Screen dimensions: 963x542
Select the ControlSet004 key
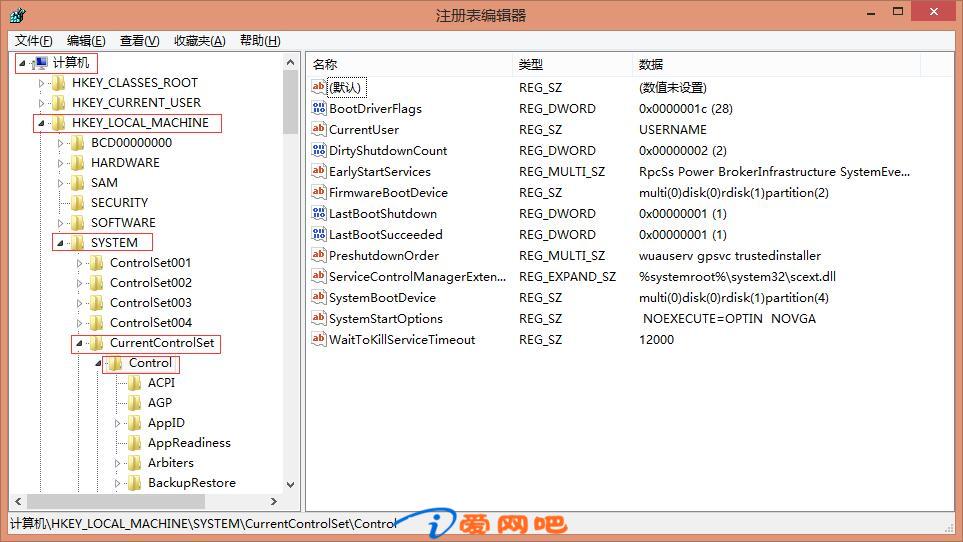[150, 323]
